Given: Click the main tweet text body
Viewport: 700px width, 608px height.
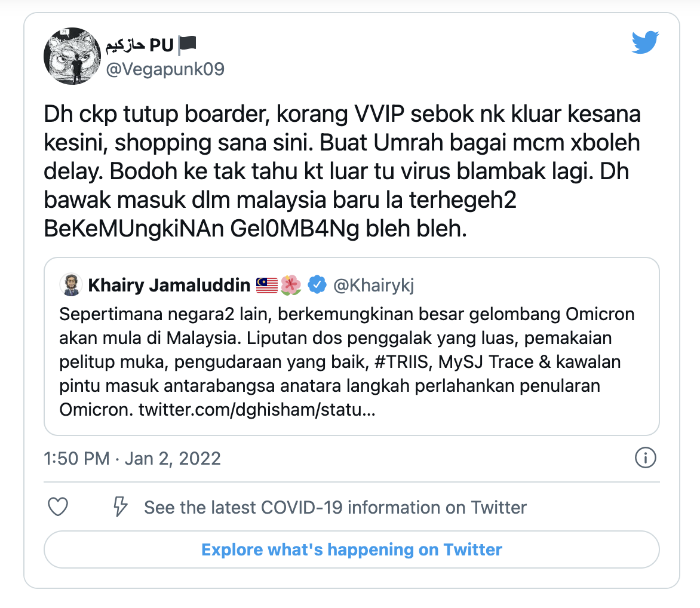Looking at the screenshot, I should (x=342, y=171).
